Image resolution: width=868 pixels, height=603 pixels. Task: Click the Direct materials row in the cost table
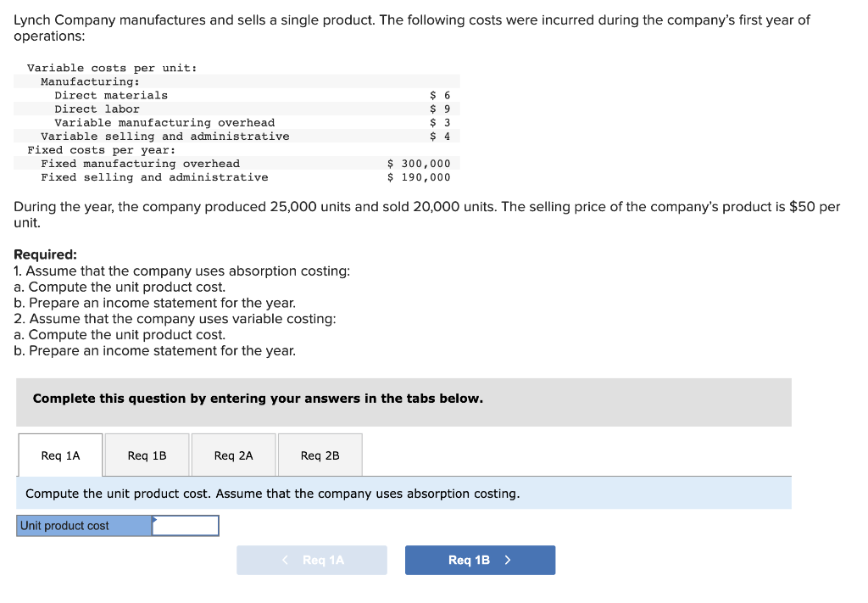coord(111,95)
